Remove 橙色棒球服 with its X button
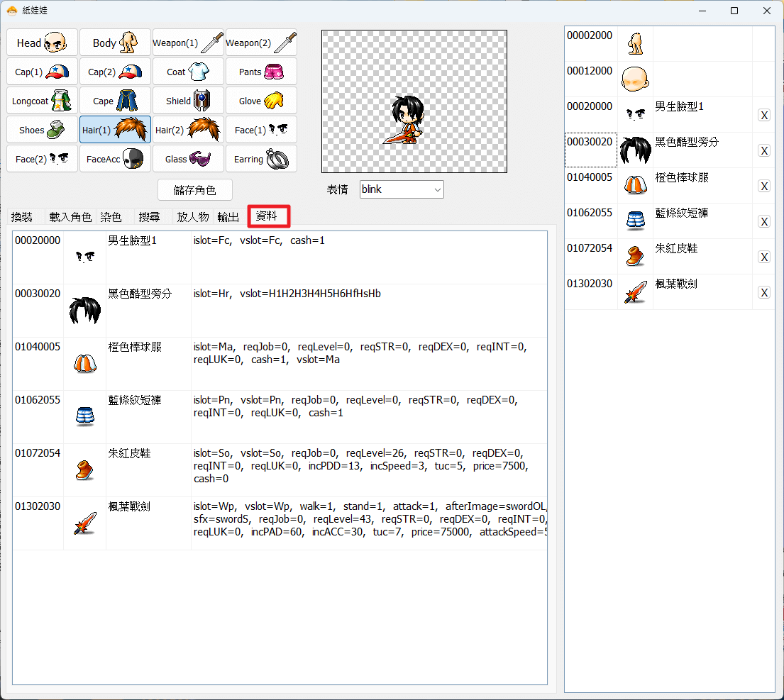The height and width of the screenshot is (700, 784). pos(764,186)
